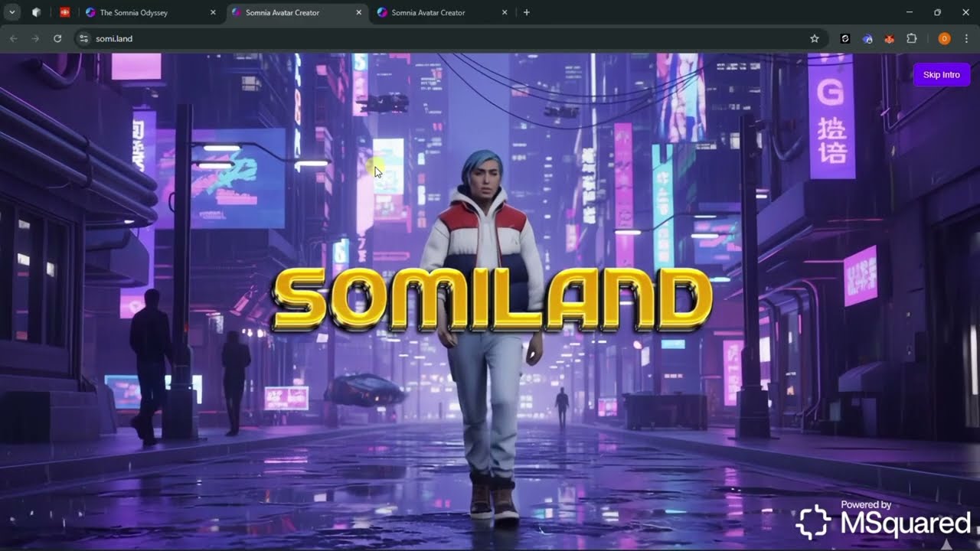Open the Extensions puzzle menu
Screen dimensions: 980x551
pos(912,38)
